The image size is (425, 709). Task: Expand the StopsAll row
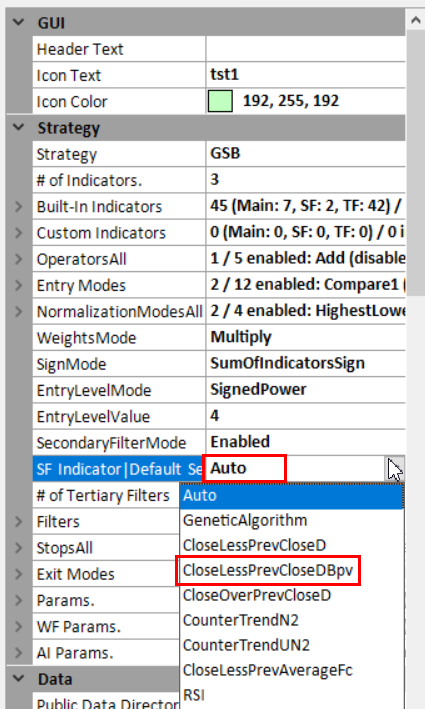(19, 548)
